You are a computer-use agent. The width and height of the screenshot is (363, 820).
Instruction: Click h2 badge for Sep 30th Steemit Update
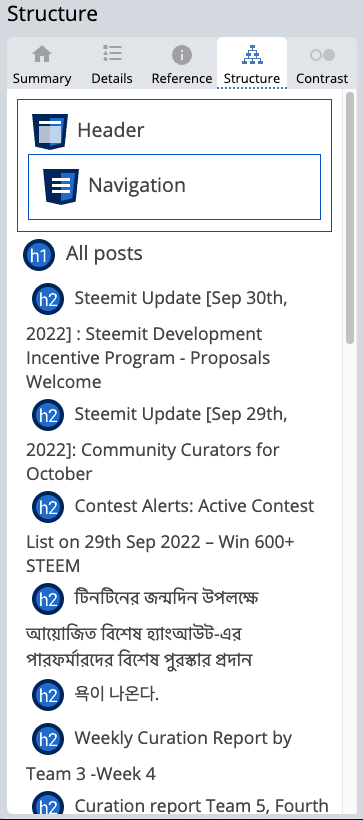click(48, 299)
